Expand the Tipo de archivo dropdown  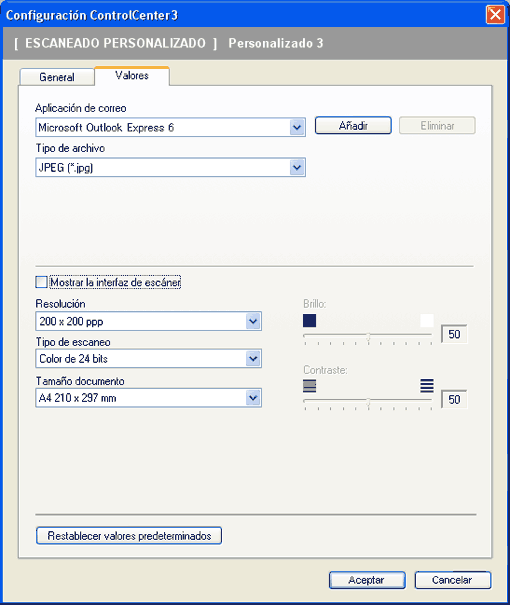297,167
